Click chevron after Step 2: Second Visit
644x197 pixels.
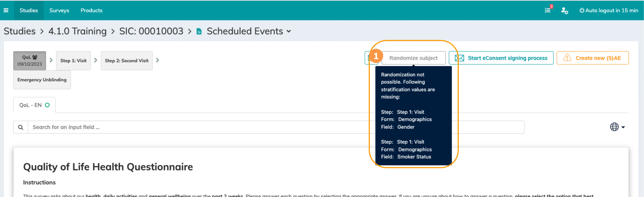pyautogui.click(x=158, y=60)
